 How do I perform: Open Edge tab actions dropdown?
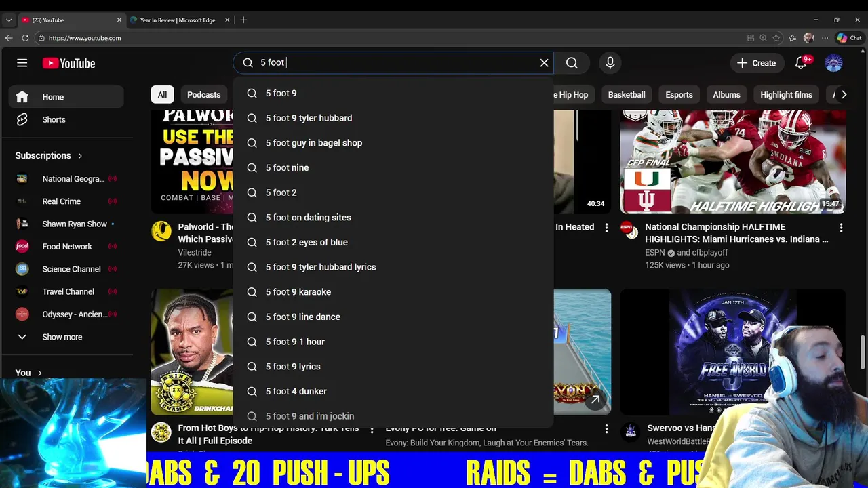[x=9, y=20]
